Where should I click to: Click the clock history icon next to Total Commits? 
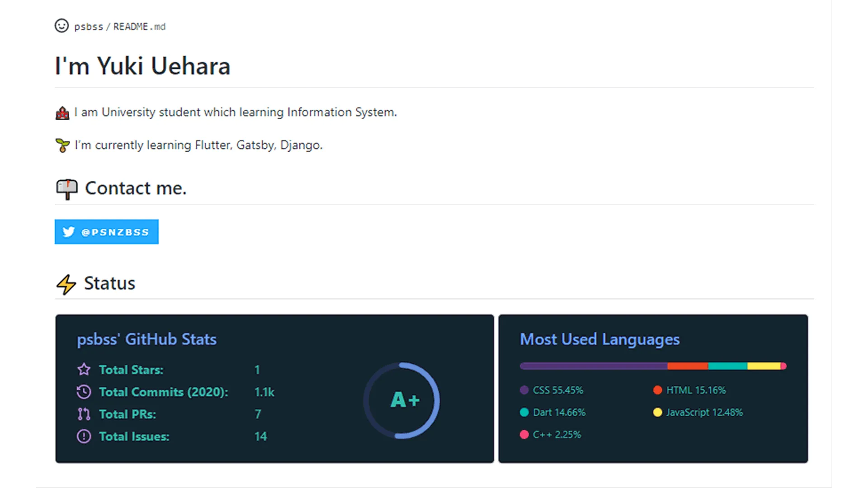tap(84, 392)
